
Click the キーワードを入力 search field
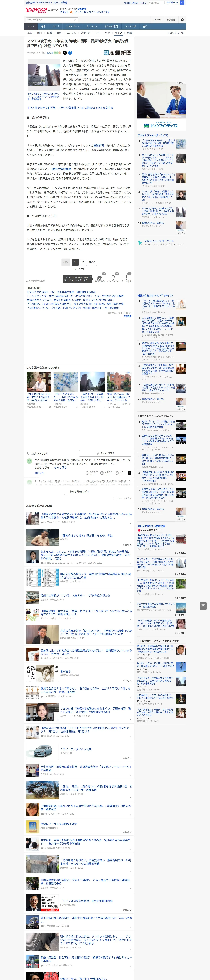(x=49, y=19)
